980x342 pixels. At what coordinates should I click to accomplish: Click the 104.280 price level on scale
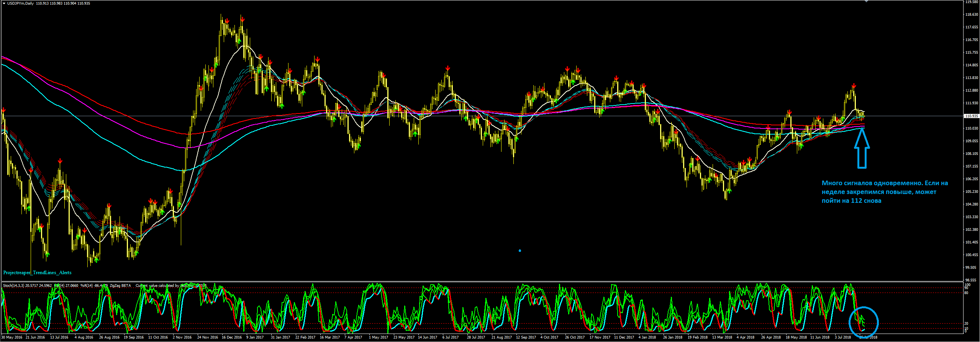(x=972, y=204)
